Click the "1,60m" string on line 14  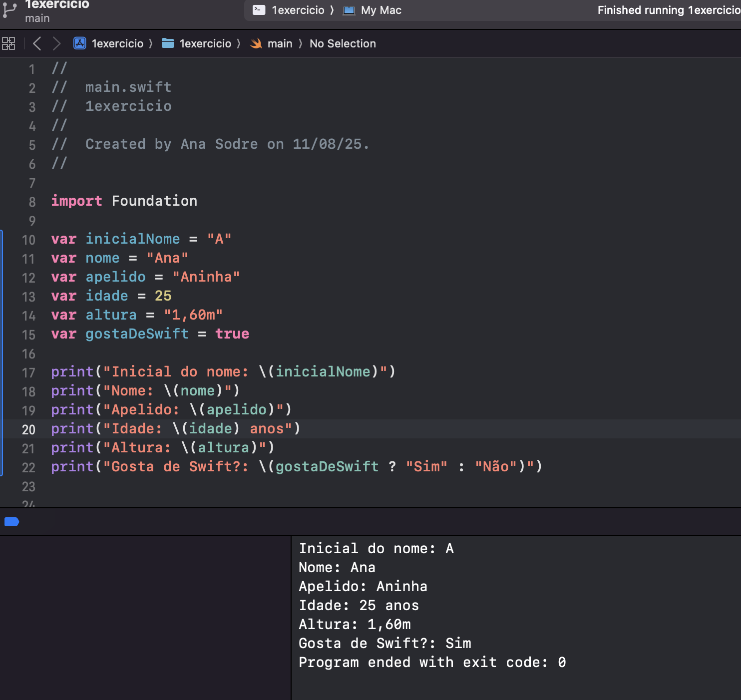(x=193, y=315)
